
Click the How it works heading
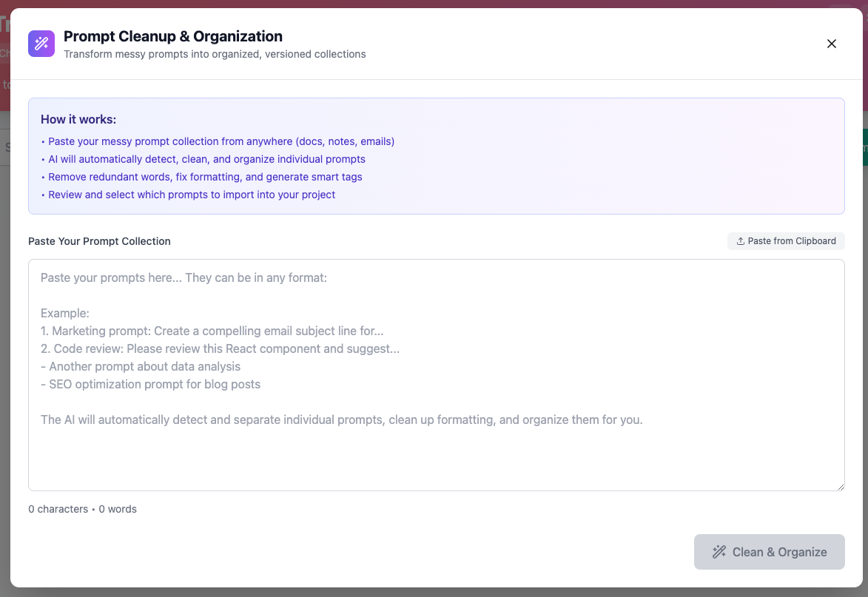(78, 119)
